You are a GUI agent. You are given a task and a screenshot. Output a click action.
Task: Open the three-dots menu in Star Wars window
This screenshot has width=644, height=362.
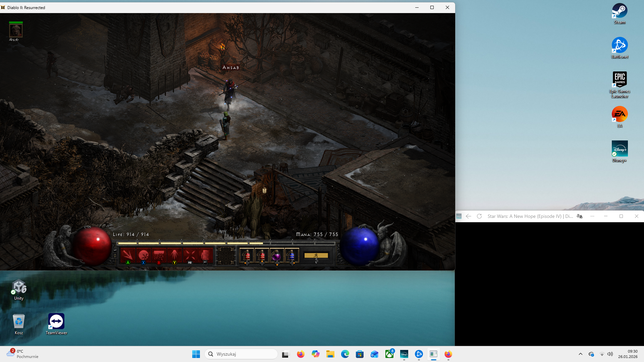tap(592, 216)
